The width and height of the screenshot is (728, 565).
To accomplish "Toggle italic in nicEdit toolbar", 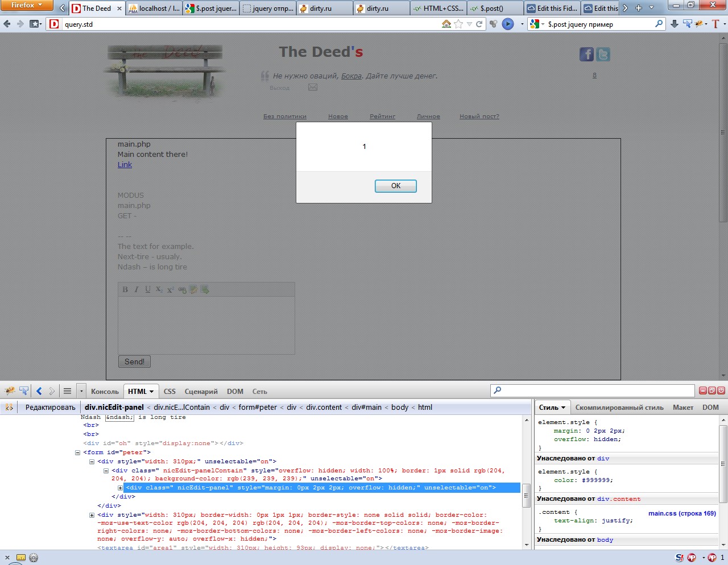I will [x=136, y=289].
